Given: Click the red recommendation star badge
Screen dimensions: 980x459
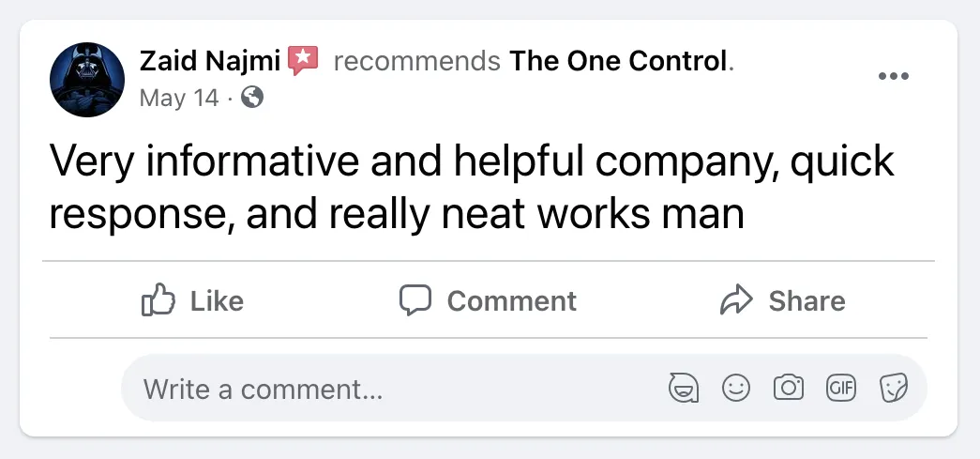Looking at the screenshot, I should click(x=303, y=61).
